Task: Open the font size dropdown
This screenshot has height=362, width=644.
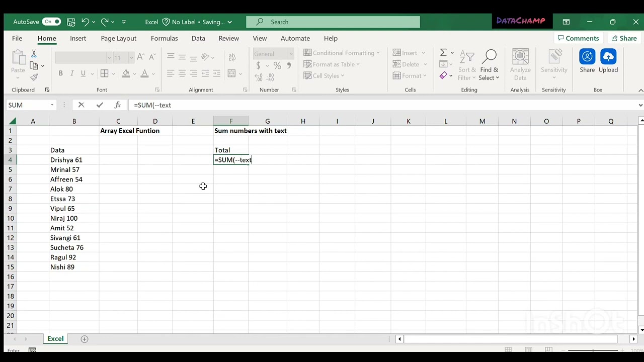Action: 131,58
